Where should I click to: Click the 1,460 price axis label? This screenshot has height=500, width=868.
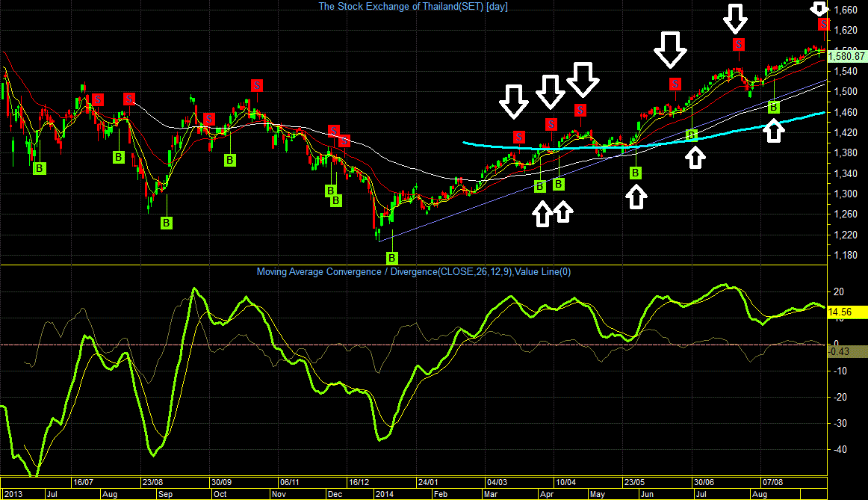(x=846, y=112)
